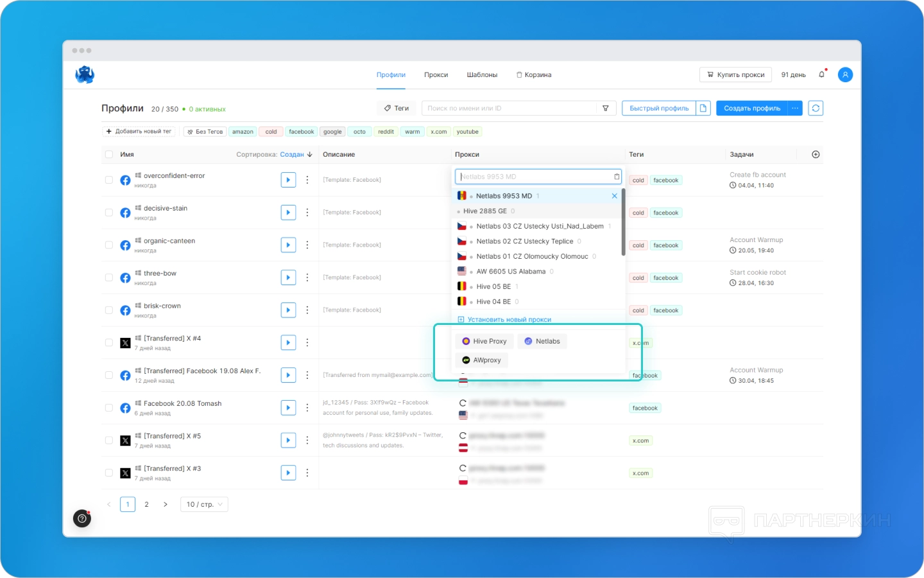Viewport: 924px width, 578px height.
Task: Click the refresh profiles icon
Action: pos(816,109)
